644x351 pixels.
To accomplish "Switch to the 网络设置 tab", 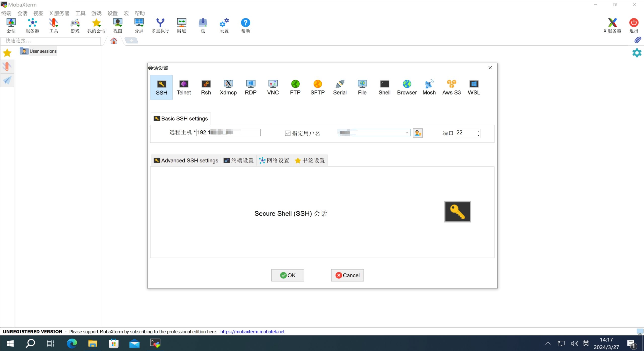I will (274, 161).
